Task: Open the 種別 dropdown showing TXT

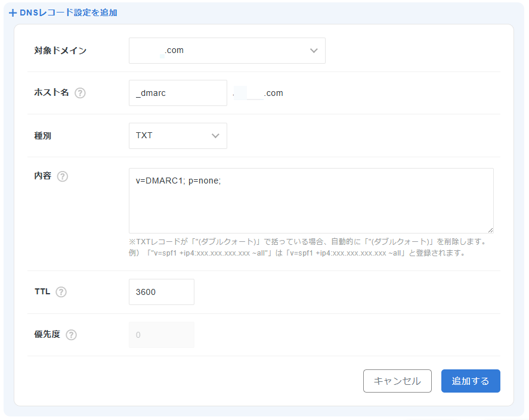Action: 177,136
